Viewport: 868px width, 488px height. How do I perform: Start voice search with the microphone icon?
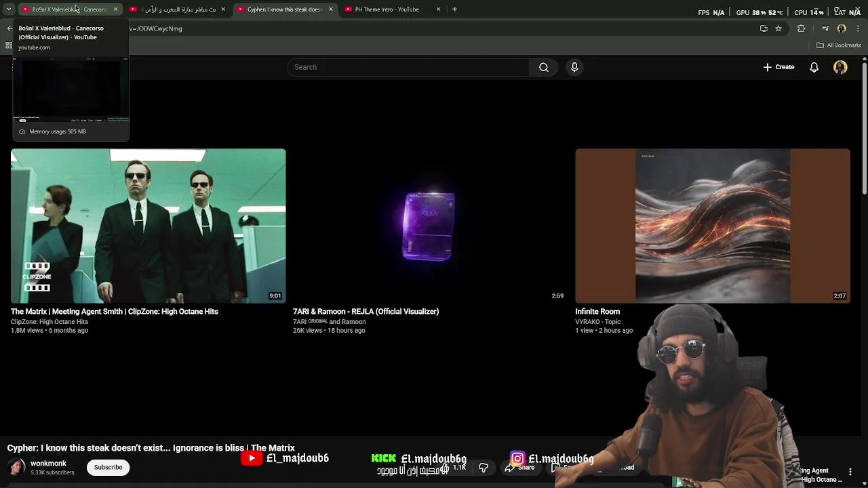(x=574, y=67)
